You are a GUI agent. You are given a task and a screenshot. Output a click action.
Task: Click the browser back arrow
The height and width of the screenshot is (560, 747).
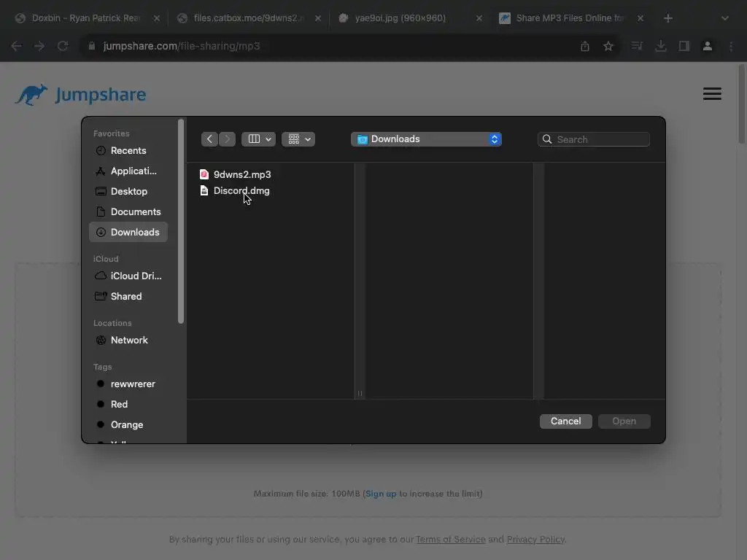tap(17, 46)
